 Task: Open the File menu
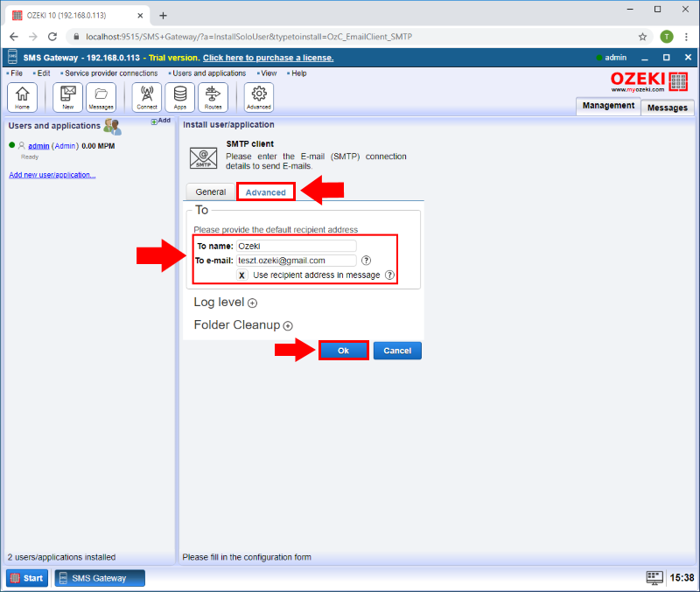click(x=17, y=73)
